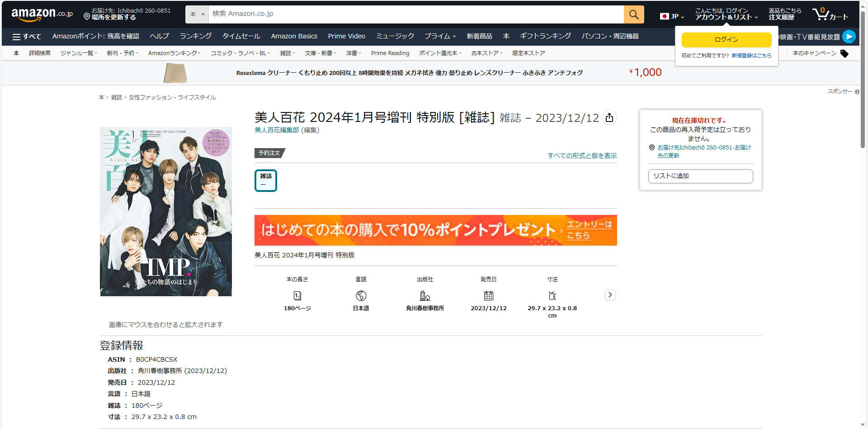Click the 本の長さ page icon
Viewport: 868px width, 429px height.
pos(297,296)
